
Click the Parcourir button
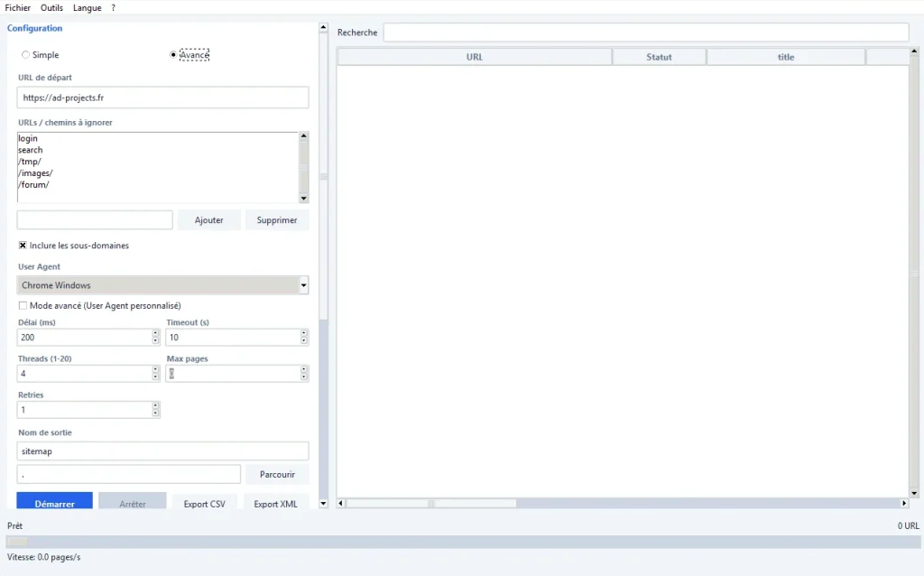click(x=277, y=475)
